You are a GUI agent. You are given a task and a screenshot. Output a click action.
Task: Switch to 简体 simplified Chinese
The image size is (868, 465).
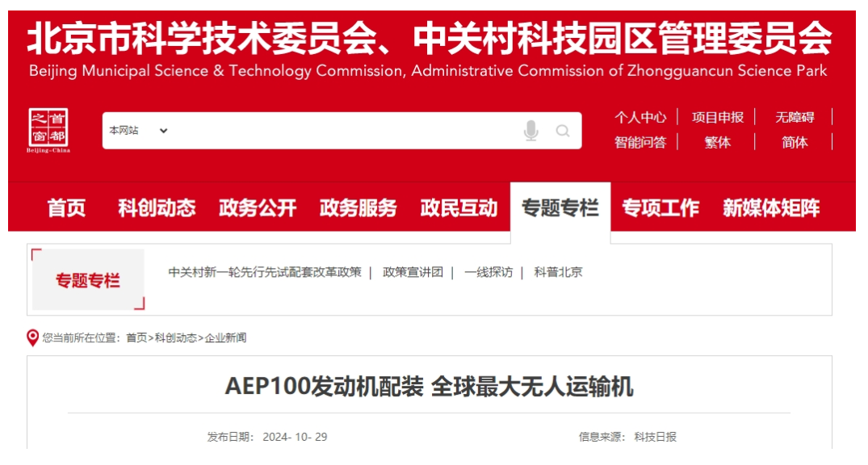[x=795, y=142]
